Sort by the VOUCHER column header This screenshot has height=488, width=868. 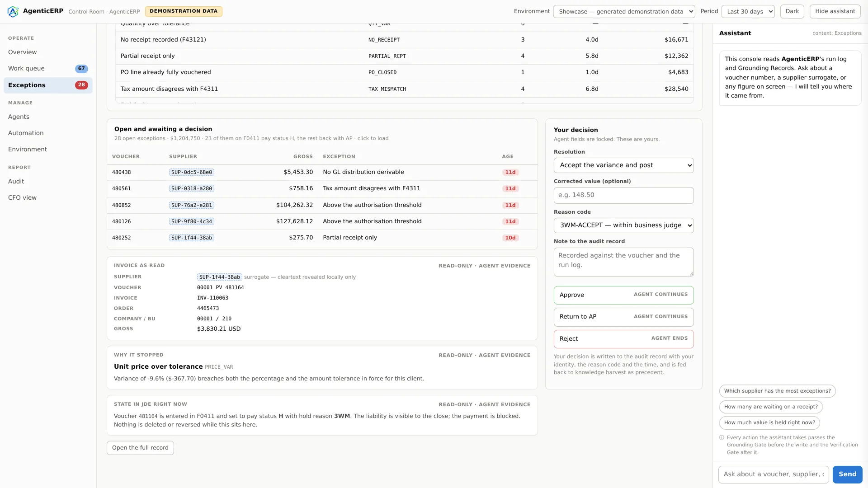126,157
